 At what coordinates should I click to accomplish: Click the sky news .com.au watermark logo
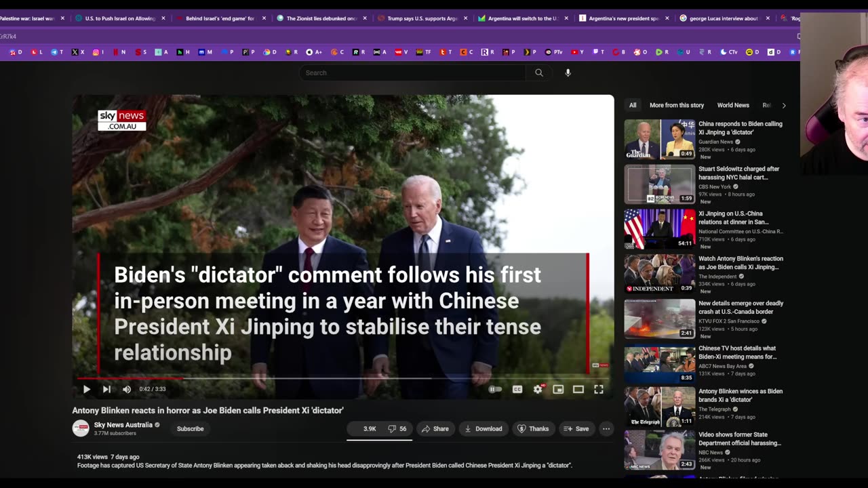pos(122,120)
